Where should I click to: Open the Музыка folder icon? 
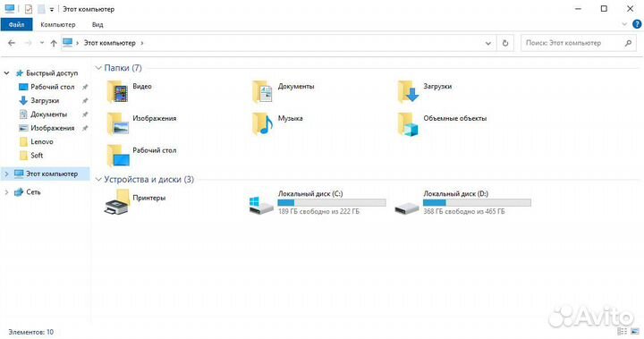point(262,123)
